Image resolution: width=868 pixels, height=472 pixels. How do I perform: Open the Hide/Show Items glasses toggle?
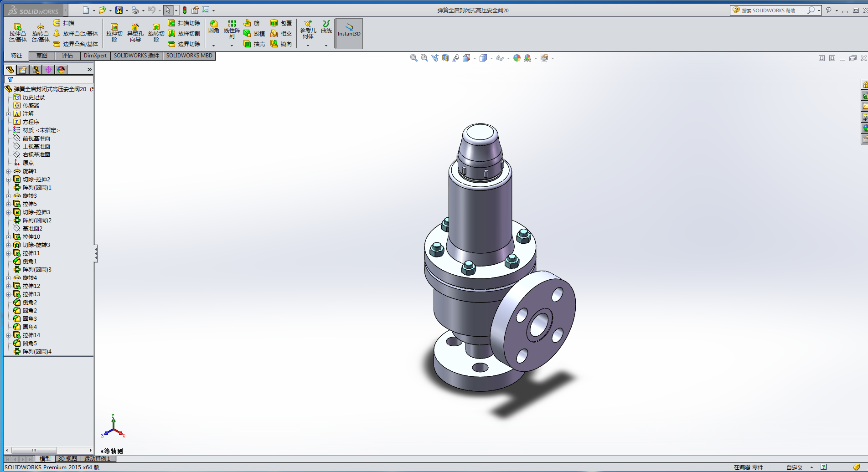pos(500,58)
